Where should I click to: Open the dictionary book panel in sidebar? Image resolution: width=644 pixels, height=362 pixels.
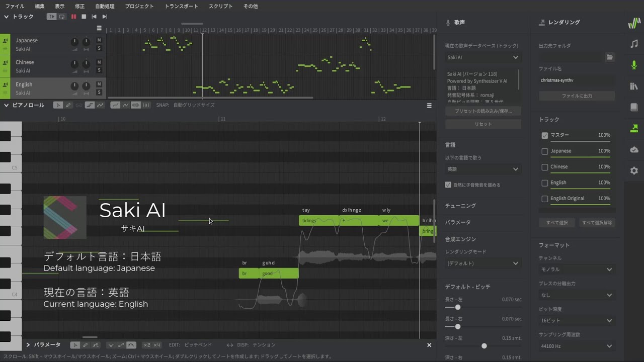634,107
